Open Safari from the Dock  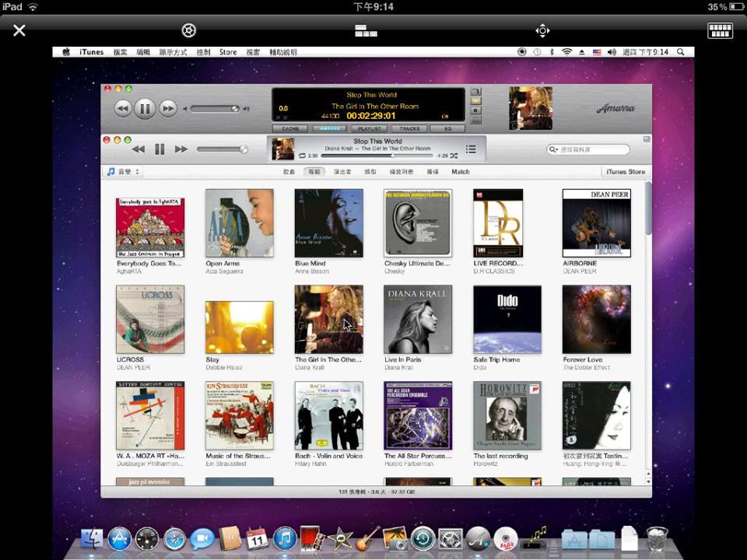click(x=174, y=540)
